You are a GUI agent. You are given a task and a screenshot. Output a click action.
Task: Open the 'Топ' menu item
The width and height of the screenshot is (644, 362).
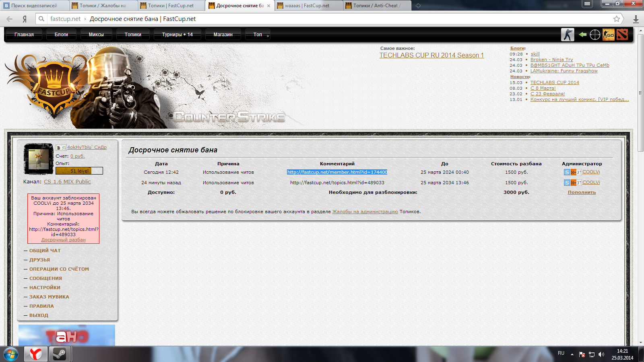pyautogui.click(x=258, y=35)
